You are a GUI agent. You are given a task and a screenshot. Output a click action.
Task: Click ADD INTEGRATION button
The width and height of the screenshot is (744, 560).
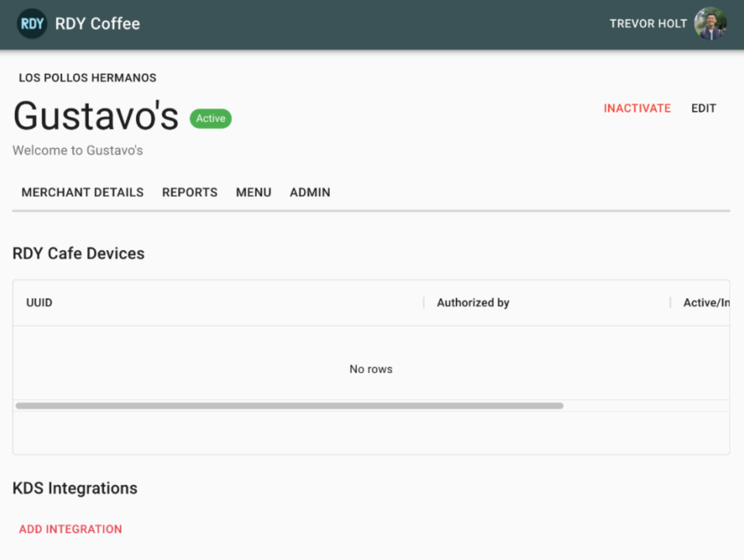click(70, 529)
